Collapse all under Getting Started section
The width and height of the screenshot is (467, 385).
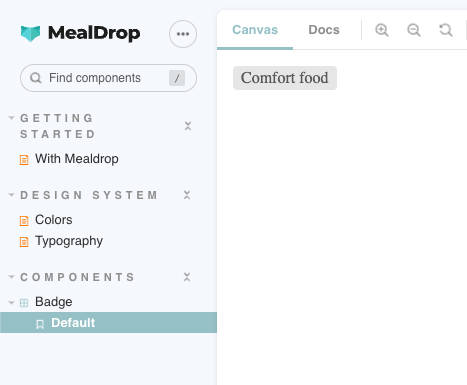point(188,126)
